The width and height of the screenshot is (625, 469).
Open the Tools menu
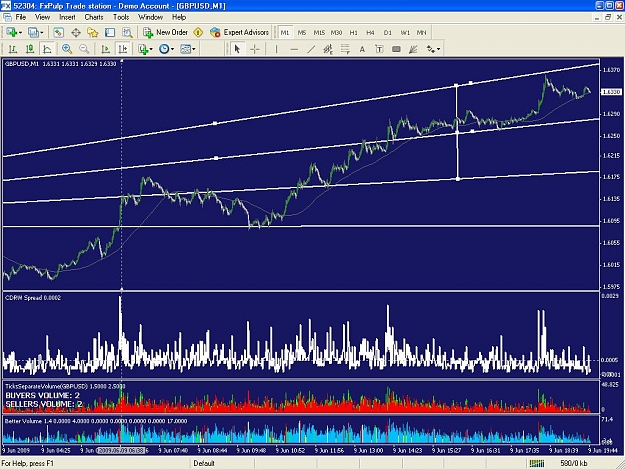pos(121,17)
